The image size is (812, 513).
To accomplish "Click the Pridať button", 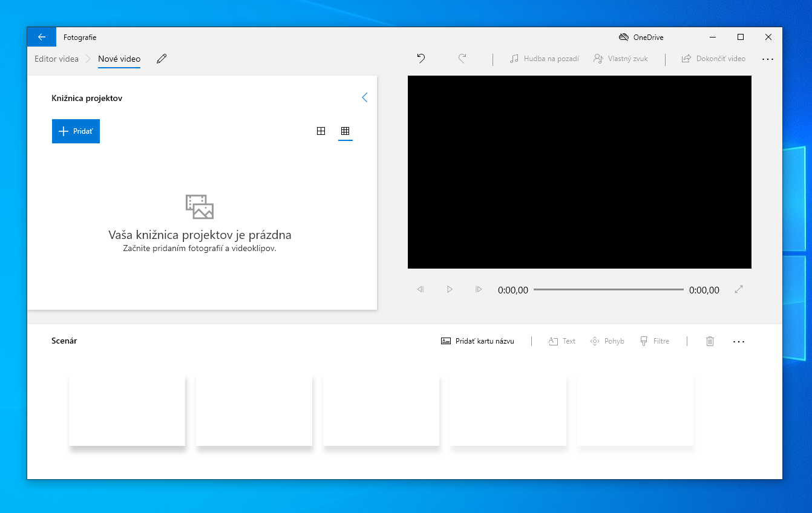I will (x=76, y=131).
